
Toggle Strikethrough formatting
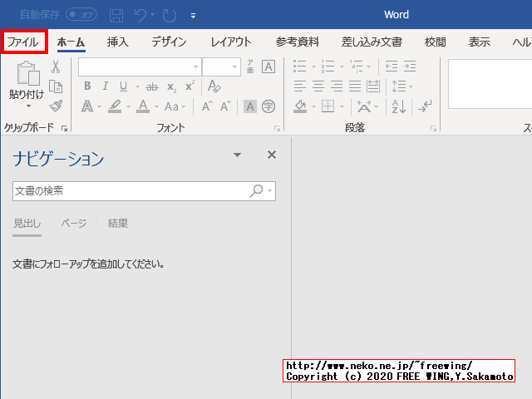(152, 86)
